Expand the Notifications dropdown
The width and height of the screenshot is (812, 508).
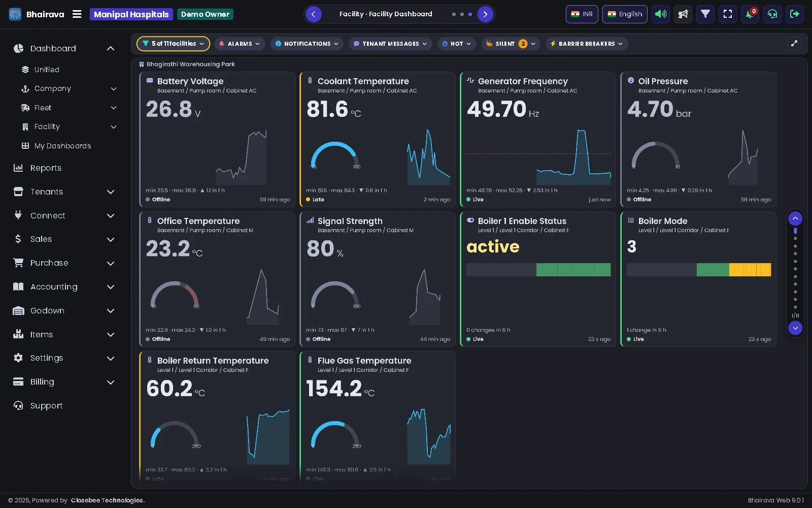click(307, 44)
